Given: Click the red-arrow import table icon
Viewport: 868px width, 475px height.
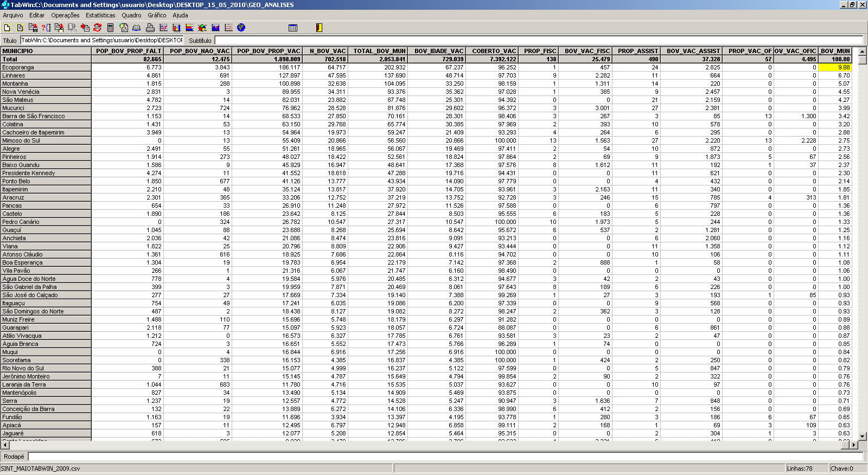Looking at the screenshot, I should (85, 28).
